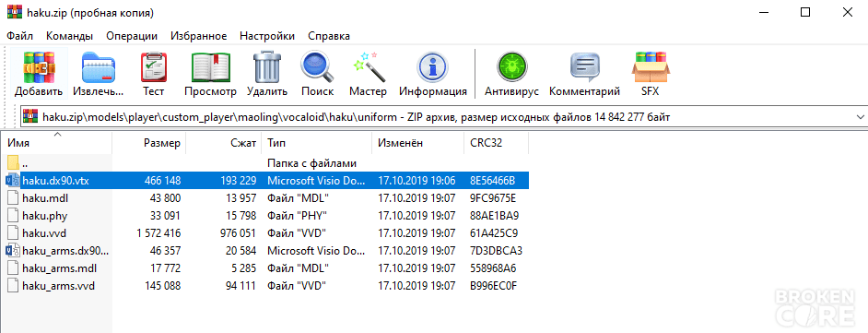
Task: Sort by the CRC32 column header
Action: coord(496,143)
